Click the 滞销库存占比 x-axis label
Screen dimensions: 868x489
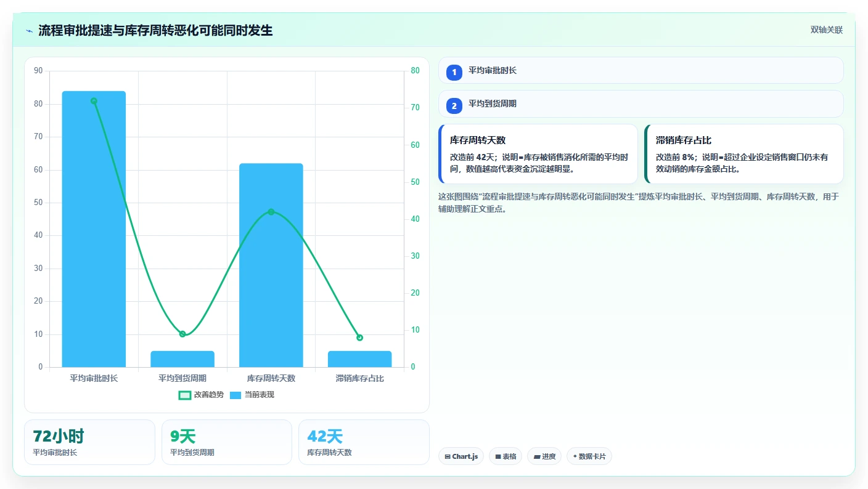coord(359,378)
